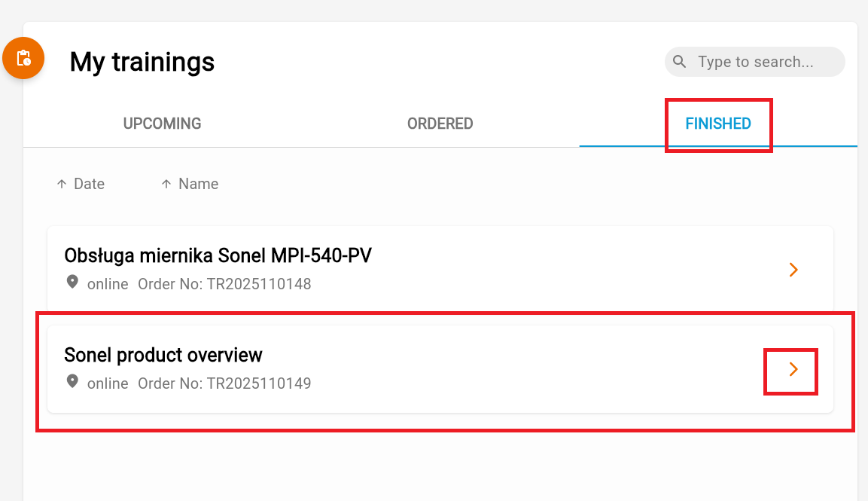Sort trainings by Name label
The image size is (868, 501).
pyautogui.click(x=198, y=184)
